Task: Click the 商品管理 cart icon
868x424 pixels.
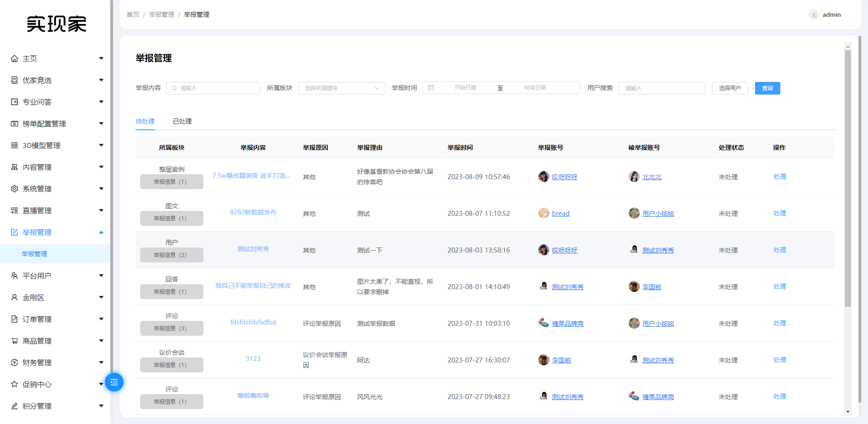Action: [x=14, y=341]
